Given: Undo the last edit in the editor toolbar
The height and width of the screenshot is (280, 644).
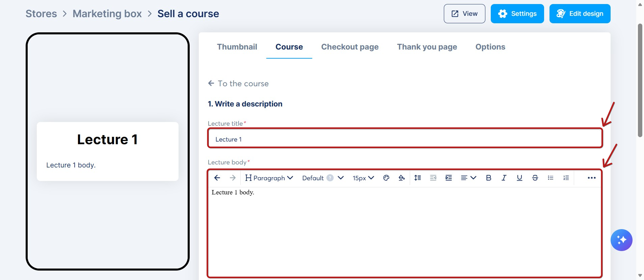Looking at the screenshot, I should (x=217, y=178).
